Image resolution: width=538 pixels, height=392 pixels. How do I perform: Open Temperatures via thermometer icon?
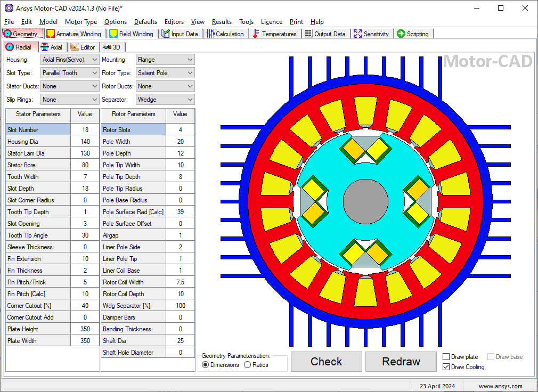256,34
